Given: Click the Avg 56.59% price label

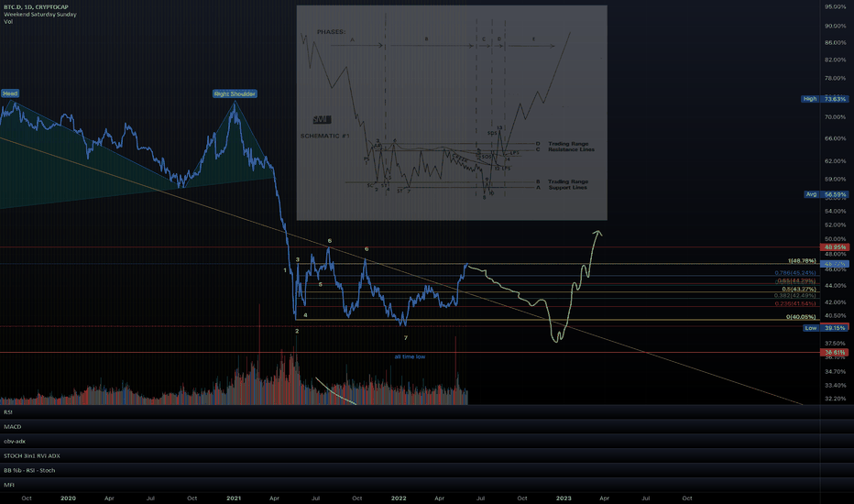Looking at the screenshot, I should [826, 194].
